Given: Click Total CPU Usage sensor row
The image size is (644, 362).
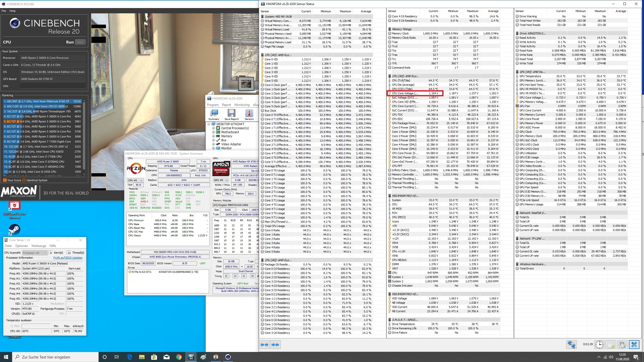Looking at the screenshot, I should (x=316, y=226).
